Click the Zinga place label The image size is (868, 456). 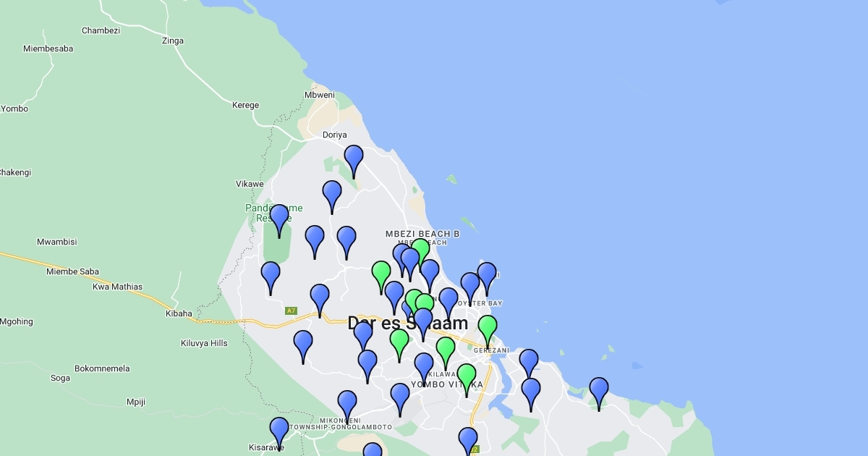pos(173,41)
